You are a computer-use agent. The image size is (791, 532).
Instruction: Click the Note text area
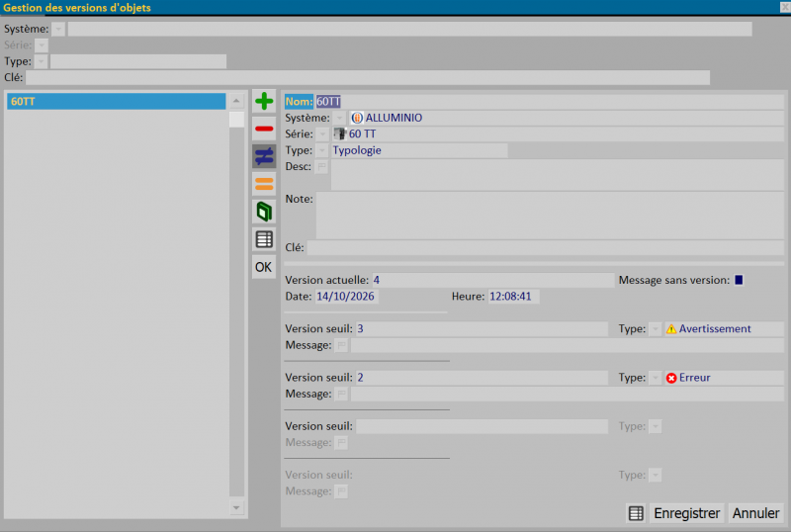(550, 216)
